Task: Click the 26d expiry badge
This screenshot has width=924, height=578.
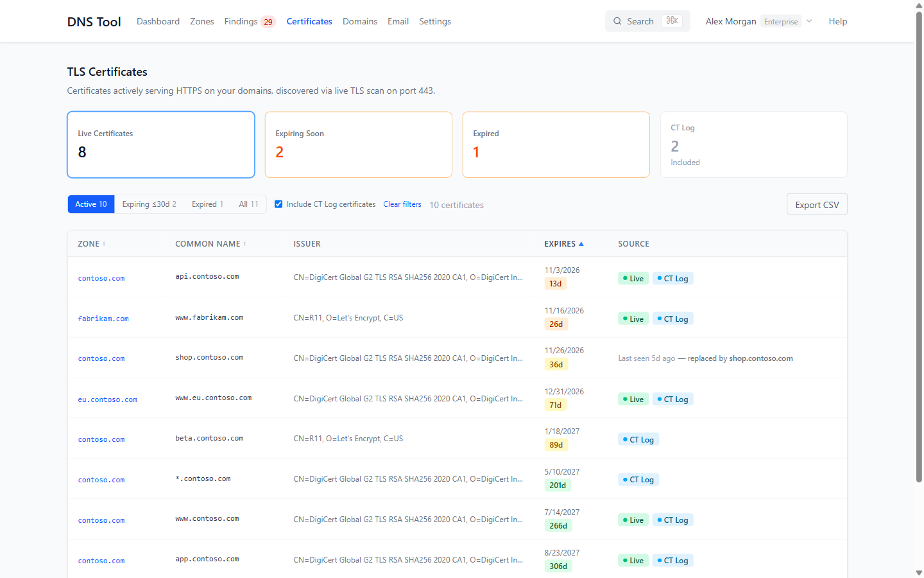Action: [556, 324]
